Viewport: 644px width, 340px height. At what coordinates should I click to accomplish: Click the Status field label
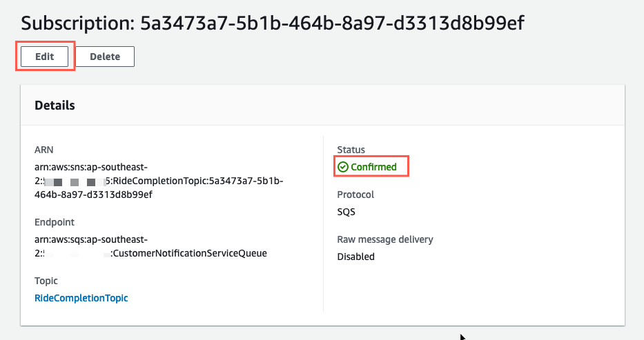pos(351,150)
